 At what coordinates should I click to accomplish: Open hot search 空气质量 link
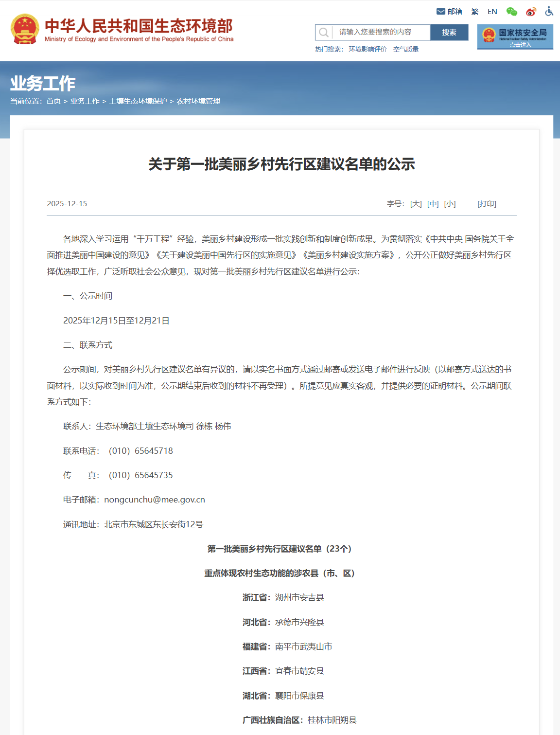tap(405, 49)
